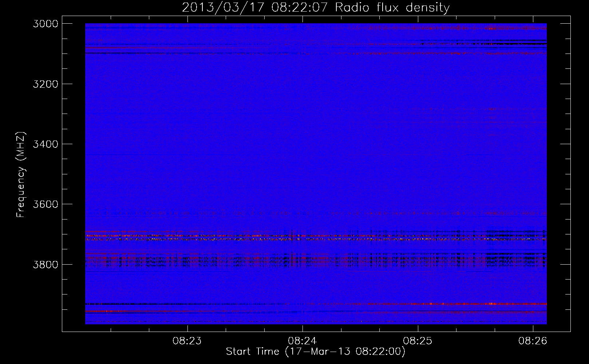This screenshot has width=589, height=364.
Task: Select the 3800 frequency tick label
Action: [x=46, y=264]
